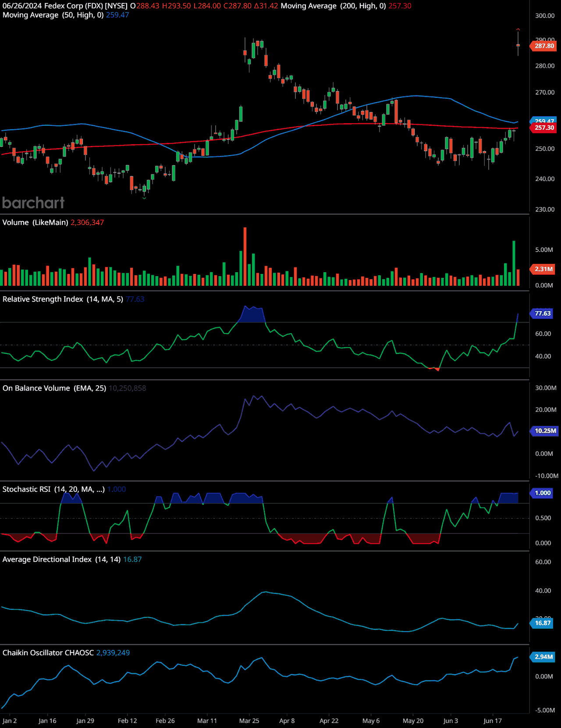Screen dimensions: 561x728
Task: Open the Relative Strength Index indicator label
Action: [x=63, y=299]
